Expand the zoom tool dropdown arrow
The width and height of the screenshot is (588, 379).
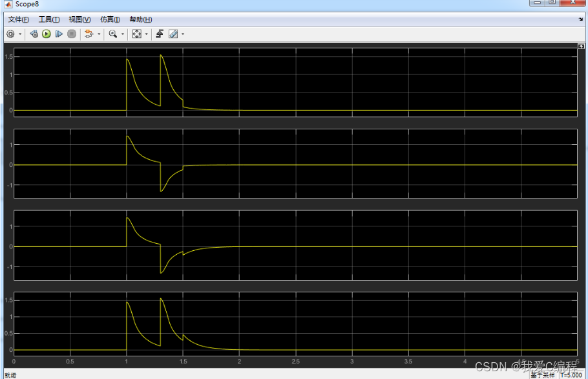122,34
